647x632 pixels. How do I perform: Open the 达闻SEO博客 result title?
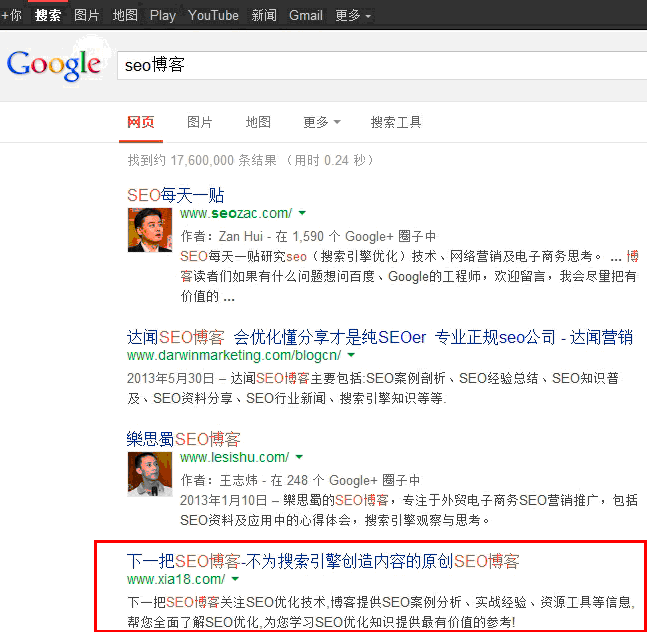(380, 337)
